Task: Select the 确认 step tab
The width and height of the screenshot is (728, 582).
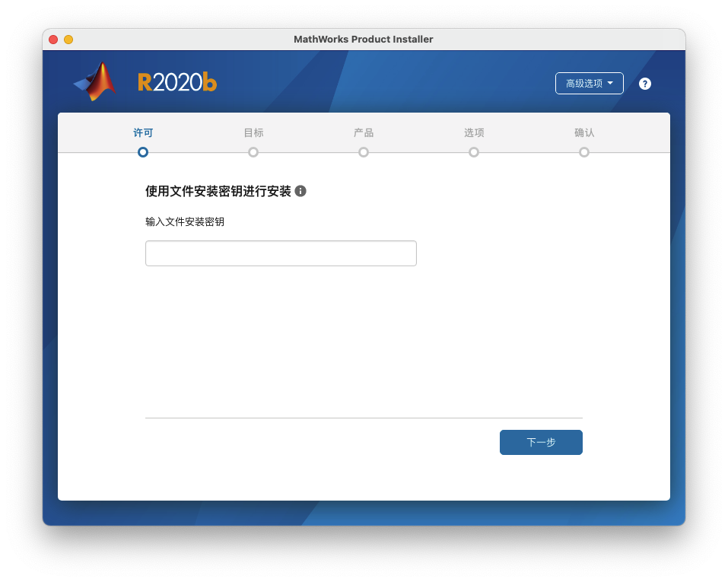Action: [x=584, y=133]
